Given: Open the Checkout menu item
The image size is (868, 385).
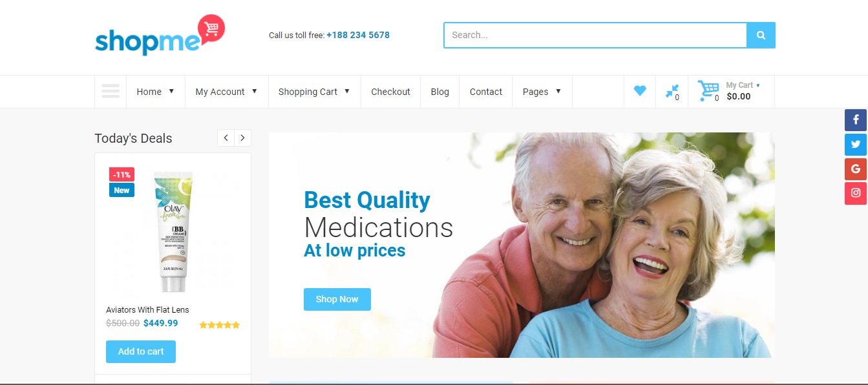Looking at the screenshot, I should click(390, 92).
